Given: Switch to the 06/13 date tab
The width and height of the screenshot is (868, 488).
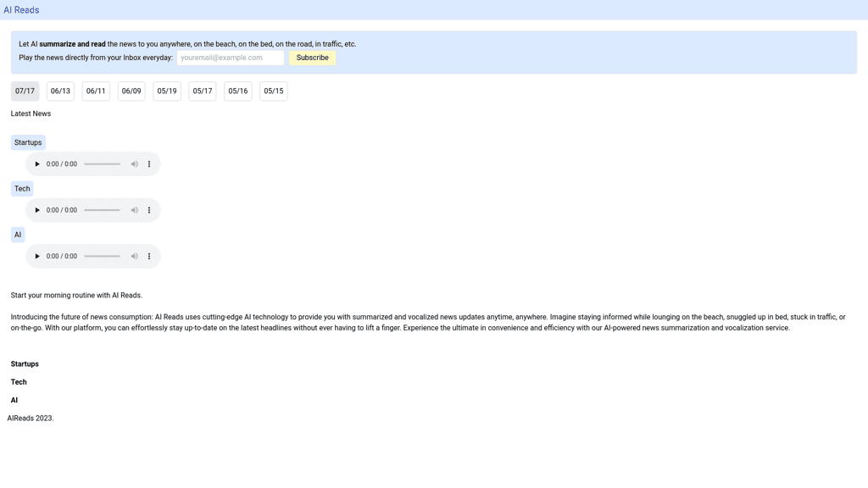Looking at the screenshot, I should 60,91.
